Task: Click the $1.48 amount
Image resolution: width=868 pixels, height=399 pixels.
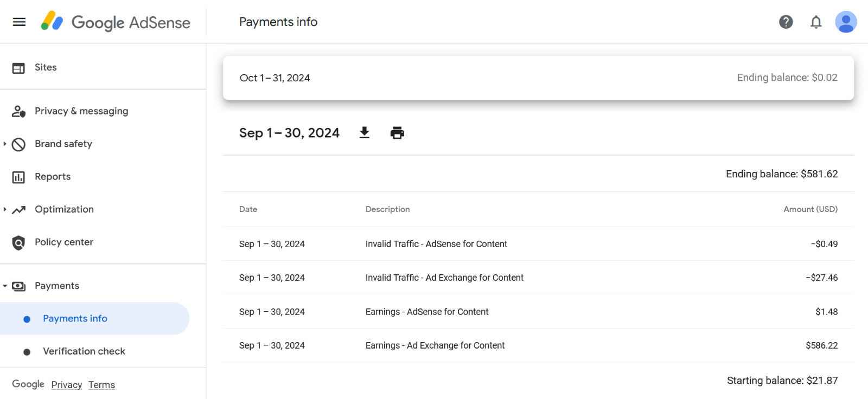Action: [827, 312]
